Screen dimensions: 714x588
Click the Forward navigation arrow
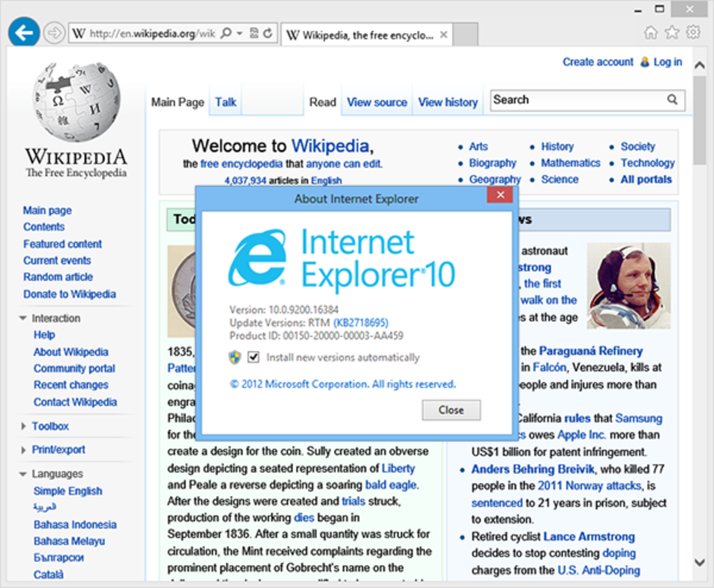[x=54, y=33]
